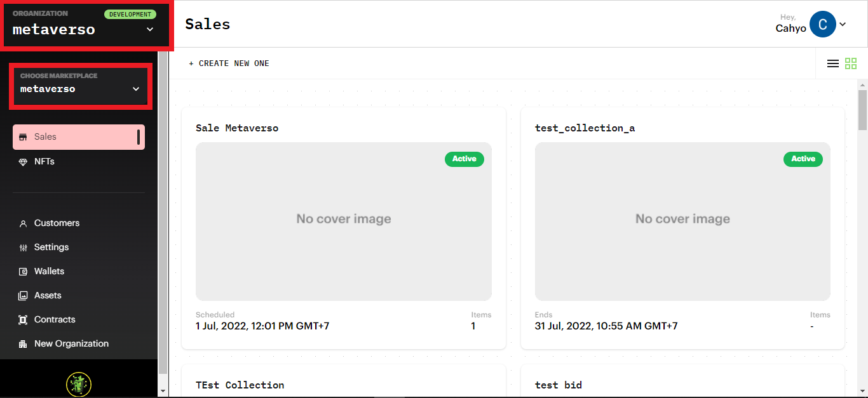Click the Customers person icon
This screenshot has width=868, height=398.
click(24, 223)
